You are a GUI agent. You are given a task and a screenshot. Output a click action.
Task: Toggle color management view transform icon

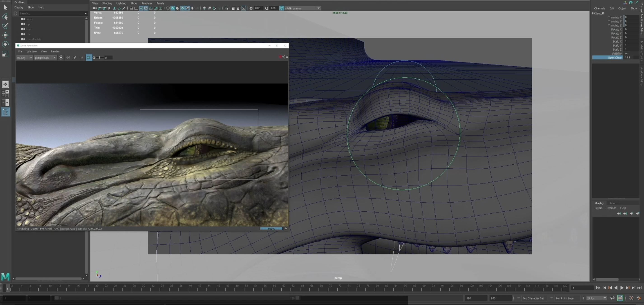[x=282, y=8]
